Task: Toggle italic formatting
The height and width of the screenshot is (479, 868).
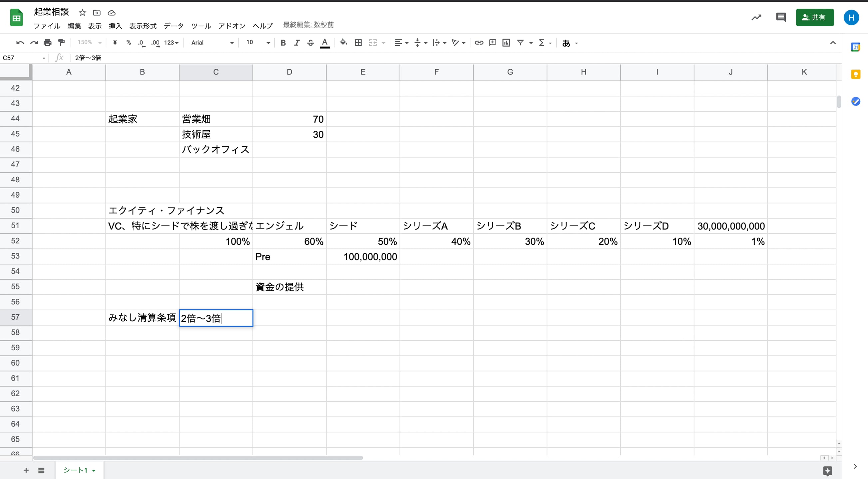Action: pyautogui.click(x=296, y=43)
